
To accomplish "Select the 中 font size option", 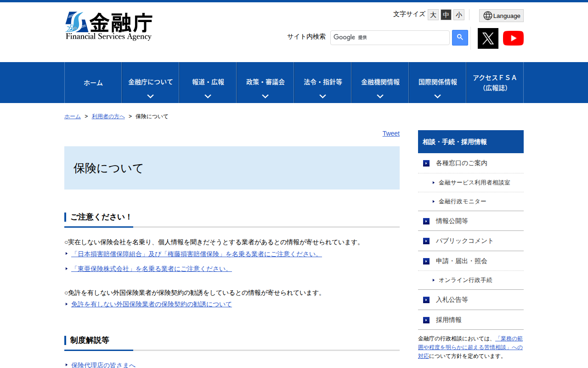I will (446, 14).
